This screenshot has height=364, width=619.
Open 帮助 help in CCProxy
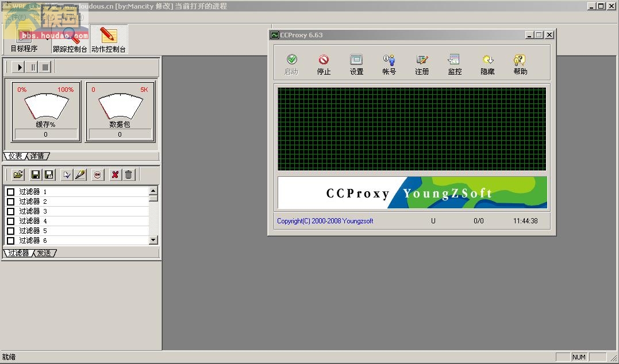coord(520,64)
